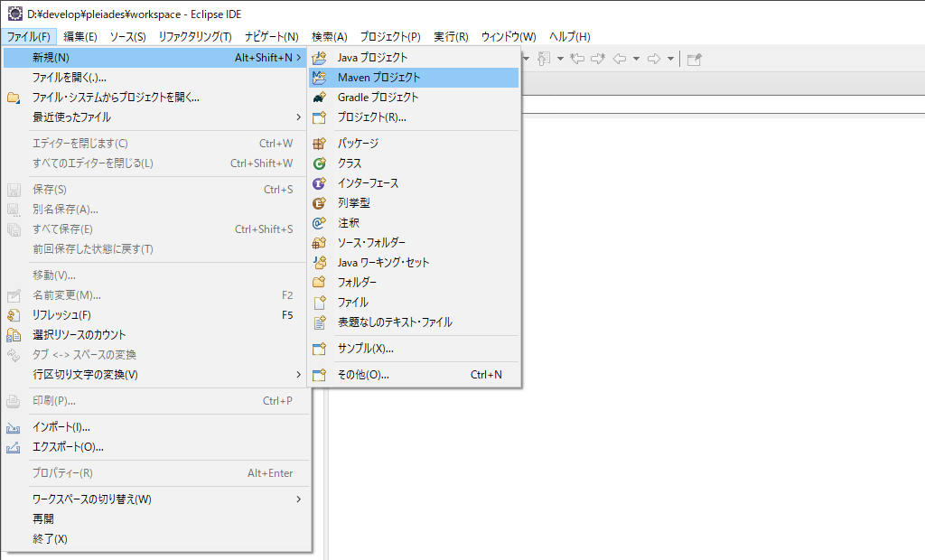This screenshot has width=925, height=560.
Task: Click the プロジェクト(R)... wizard icon
Action: (x=319, y=117)
